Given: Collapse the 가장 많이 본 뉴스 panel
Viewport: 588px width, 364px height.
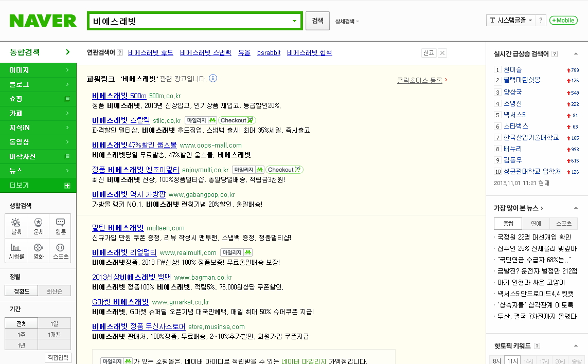Looking at the screenshot, I should [576, 208].
